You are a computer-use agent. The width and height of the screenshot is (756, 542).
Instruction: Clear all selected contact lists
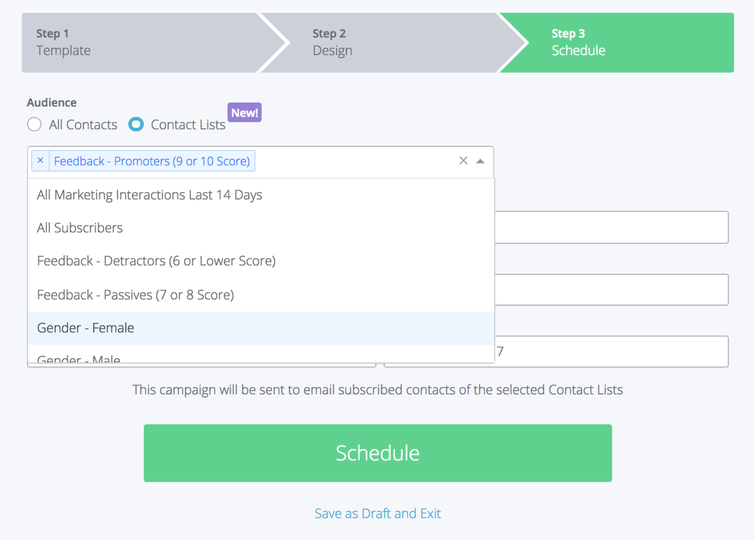click(x=463, y=161)
